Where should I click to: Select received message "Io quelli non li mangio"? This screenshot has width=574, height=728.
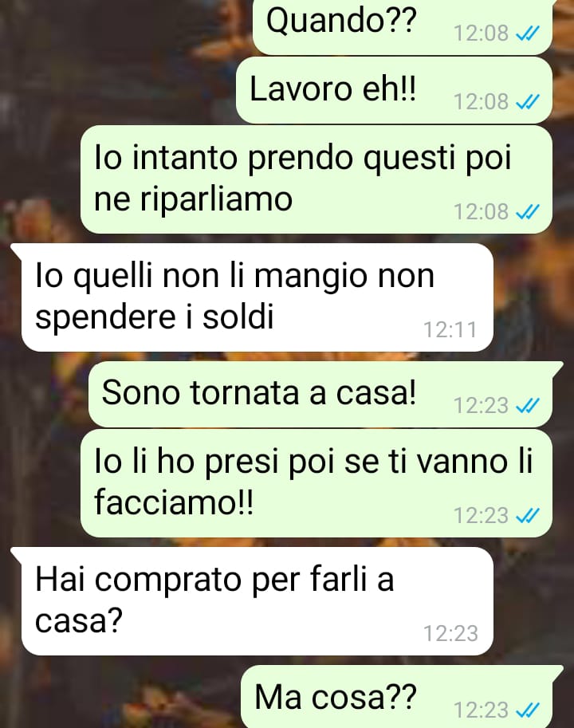257,297
